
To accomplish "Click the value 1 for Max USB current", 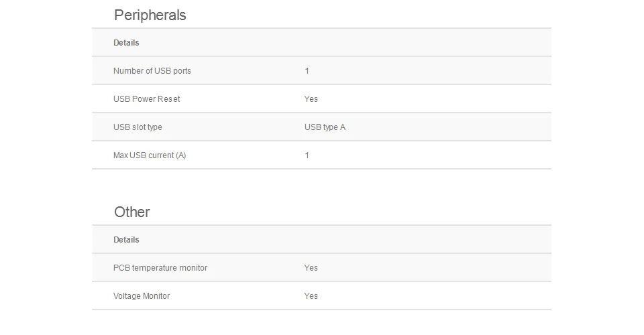I will [x=307, y=155].
